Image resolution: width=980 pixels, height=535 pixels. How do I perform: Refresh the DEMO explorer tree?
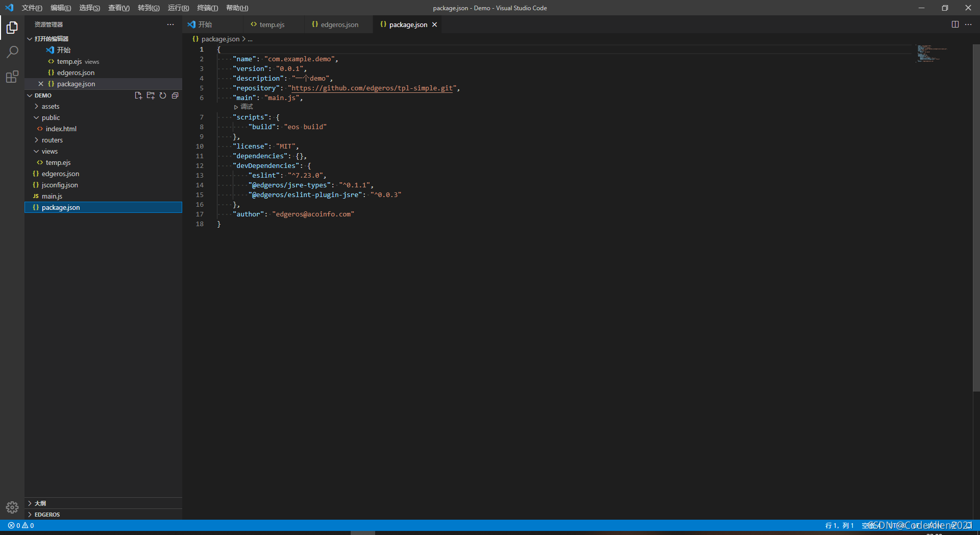click(163, 95)
